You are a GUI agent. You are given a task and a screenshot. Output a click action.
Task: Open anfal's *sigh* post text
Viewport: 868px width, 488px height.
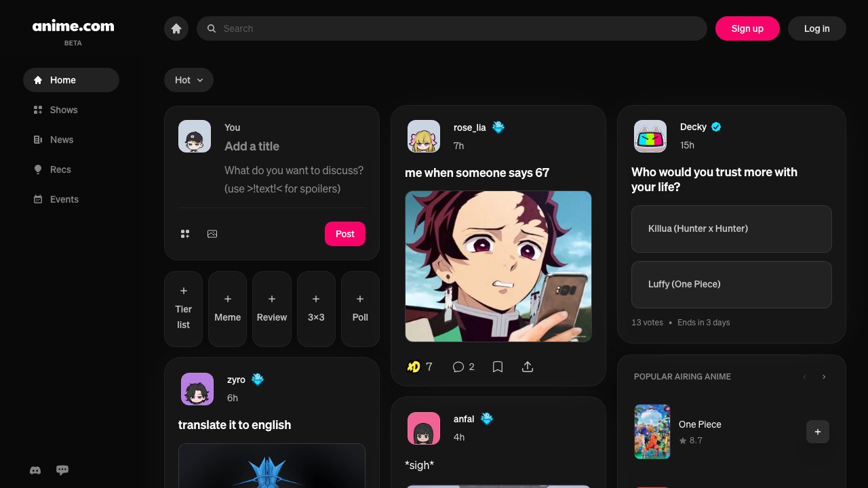click(419, 465)
